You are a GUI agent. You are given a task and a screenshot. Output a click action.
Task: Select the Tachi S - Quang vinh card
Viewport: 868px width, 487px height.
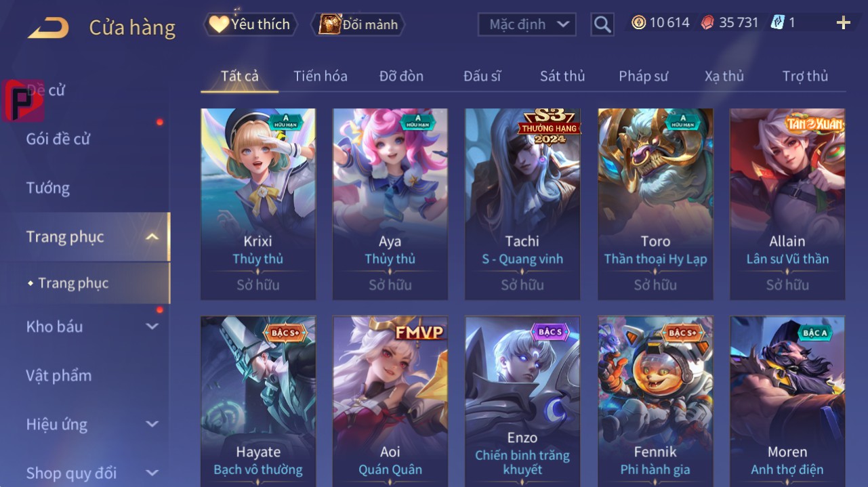(x=522, y=204)
